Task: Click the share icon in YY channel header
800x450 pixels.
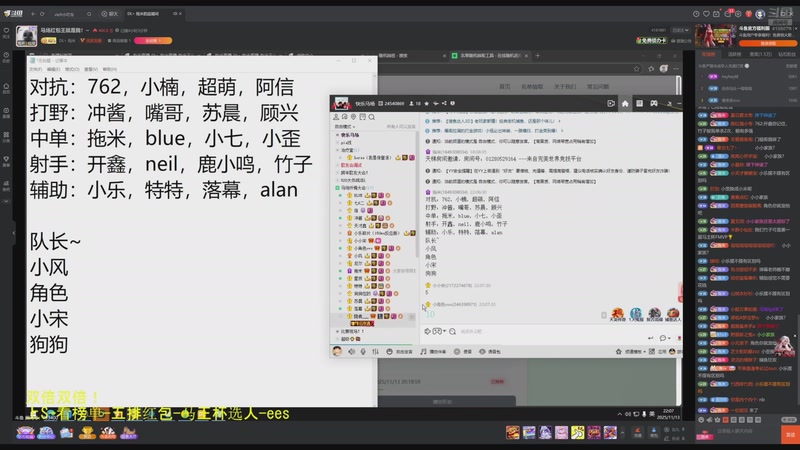Action: (444, 104)
